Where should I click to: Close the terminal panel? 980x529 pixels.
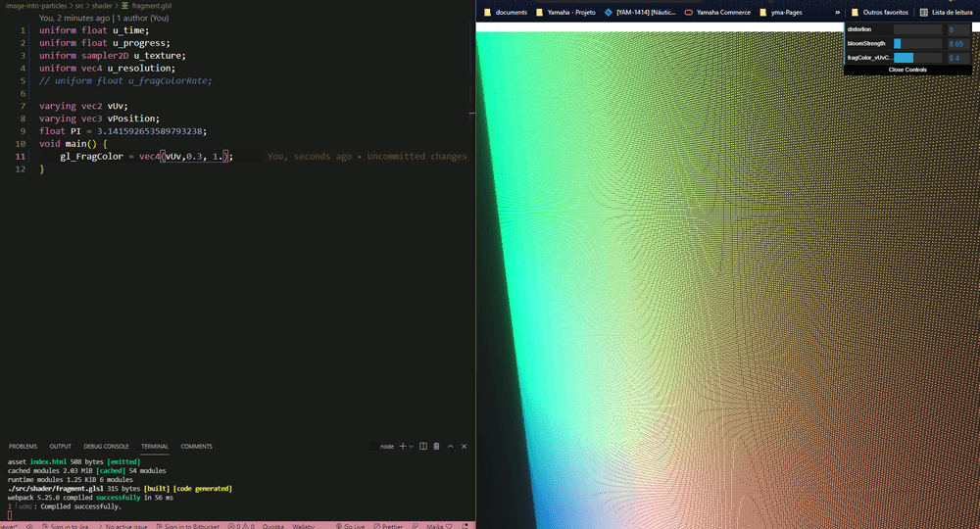[x=464, y=446]
